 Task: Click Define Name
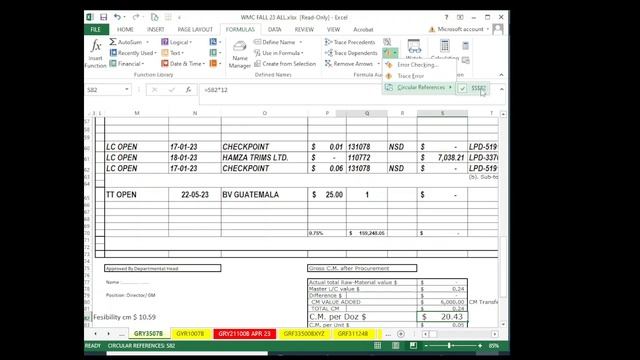[x=274, y=42]
